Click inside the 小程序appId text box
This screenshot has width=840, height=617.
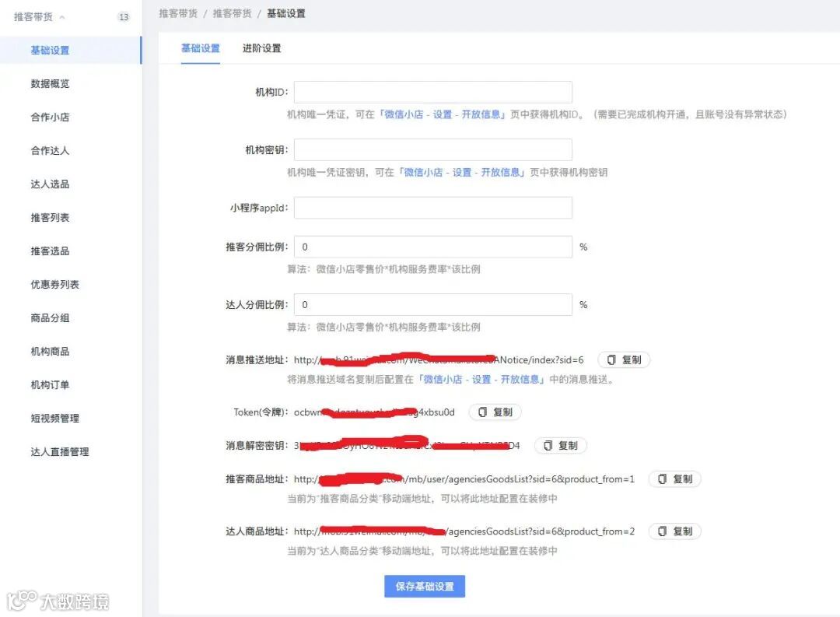(432, 207)
